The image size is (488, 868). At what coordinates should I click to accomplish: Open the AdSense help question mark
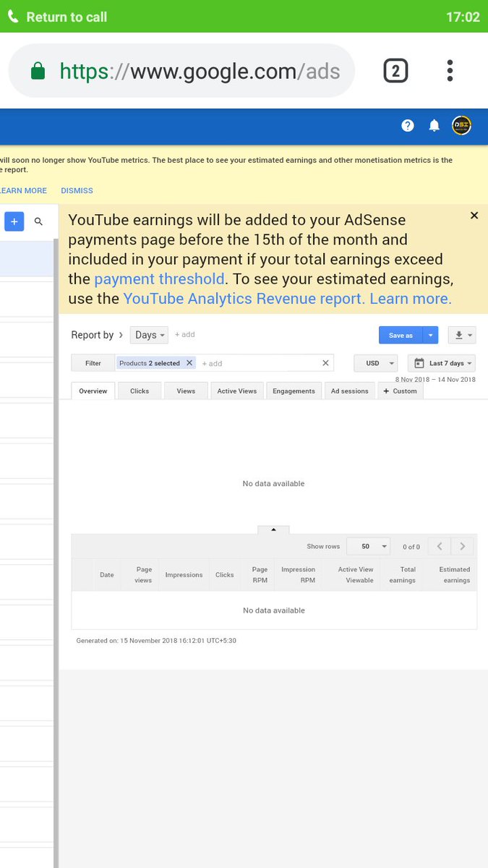[408, 125]
